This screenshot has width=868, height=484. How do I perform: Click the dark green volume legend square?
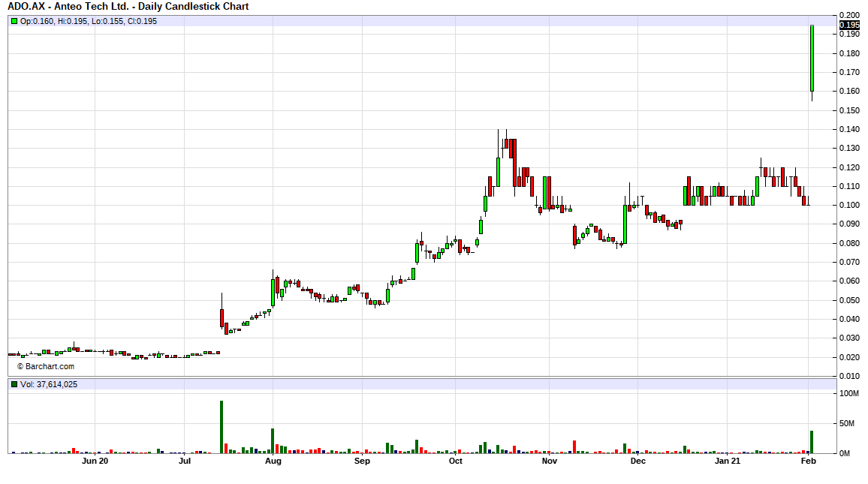(x=14, y=384)
